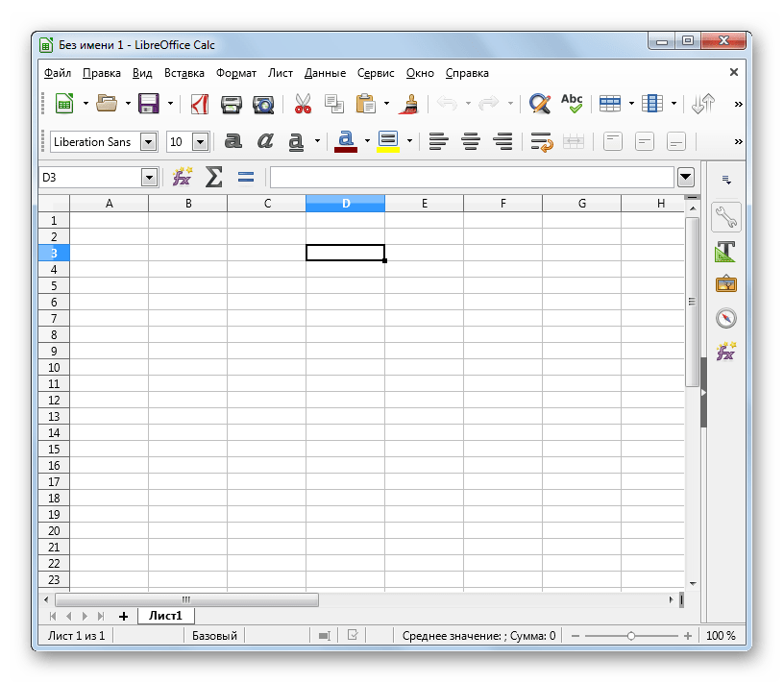Screen dimensions: 784x683
Task: Open the Файл menu
Action: click(58, 73)
